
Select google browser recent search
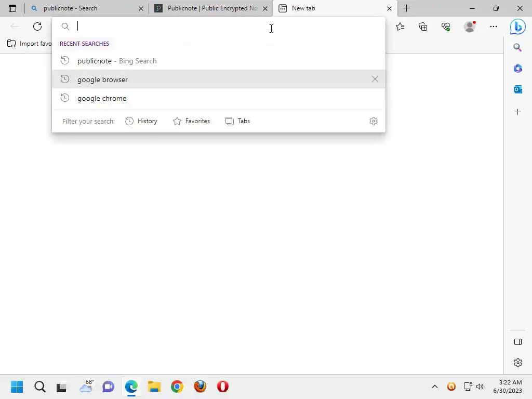tap(219, 79)
